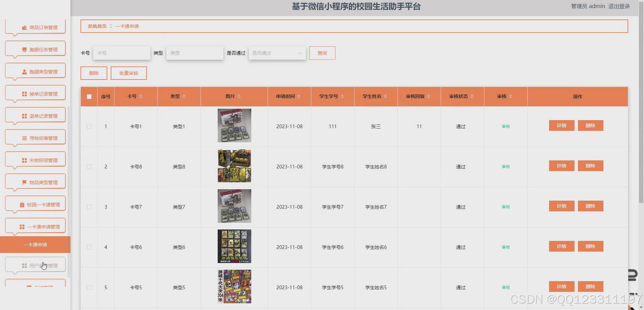The height and width of the screenshot is (310, 644).
Task: Sort by 学生姓名 column arrows
Action: pyautogui.click(x=385, y=96)
